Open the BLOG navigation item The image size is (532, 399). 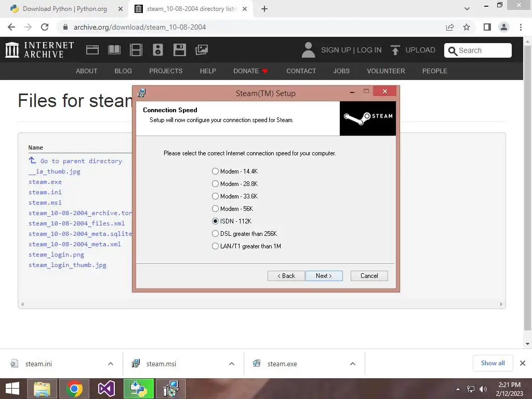(x=123, y=71)
